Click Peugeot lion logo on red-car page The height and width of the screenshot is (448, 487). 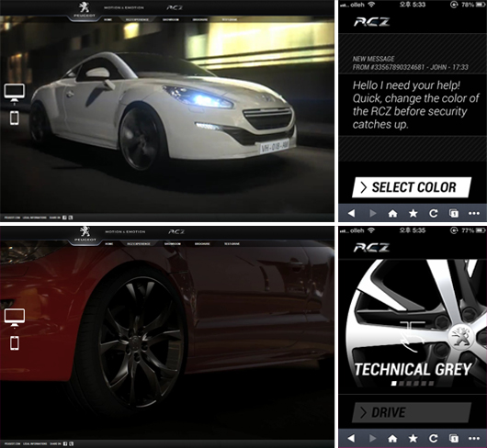(85, 234)
